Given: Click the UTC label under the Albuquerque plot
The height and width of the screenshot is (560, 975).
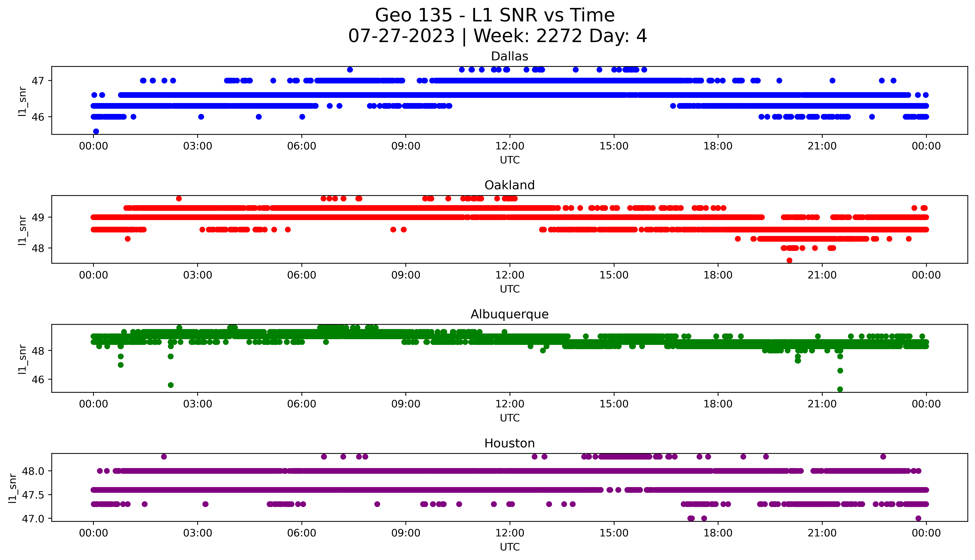Looking at the screenshot, I should (510, 418).
